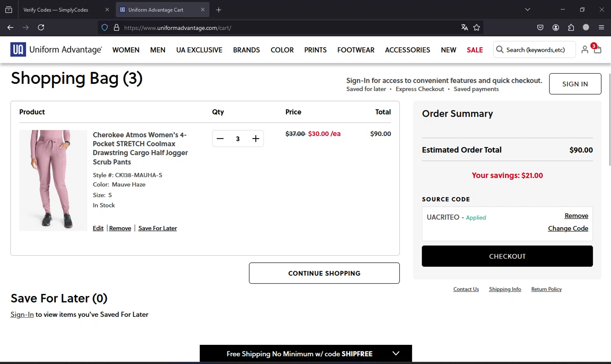Image resolution: width=611 pixels, height=364 pixels.
Task: Click the page vertical scrollbar
Action: tap(609, 119)
